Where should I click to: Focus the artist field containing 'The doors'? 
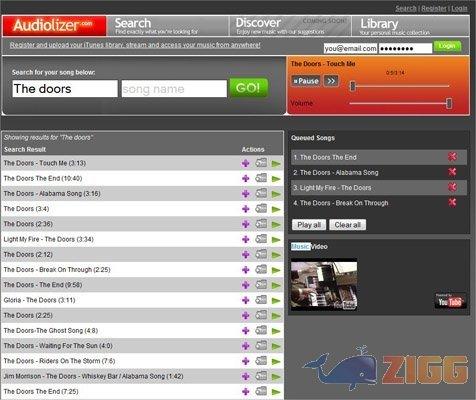click(x=65, y=89)
